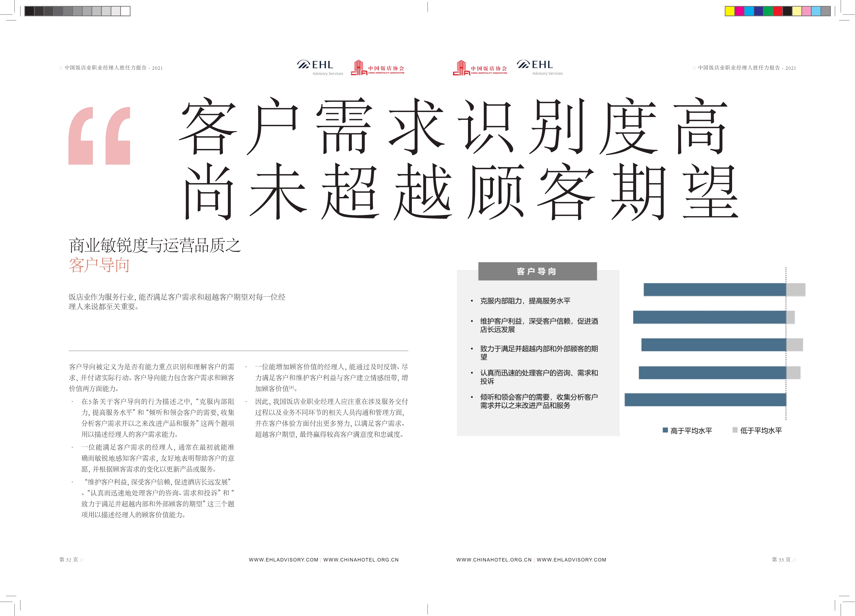The width and height of the screenshot is (855, 616).
Task: Click the red 客户导向 subtitle heading
Action: tap(99, 265)
